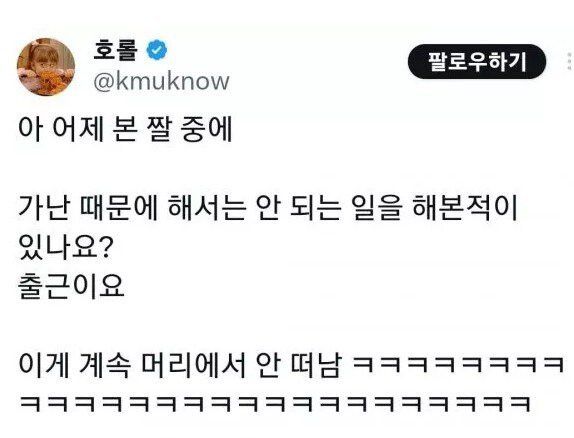Click the word '어제' in the first line
The image size is (574, 438).
tap(78, 129)
